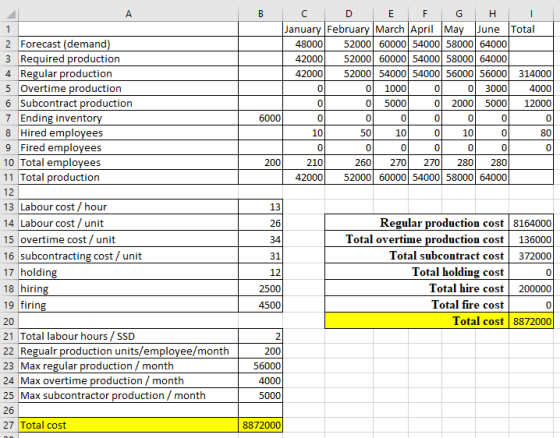The image size is (560, 438).
Task: Click hired employees total 80
Action: tap(531, 133)
